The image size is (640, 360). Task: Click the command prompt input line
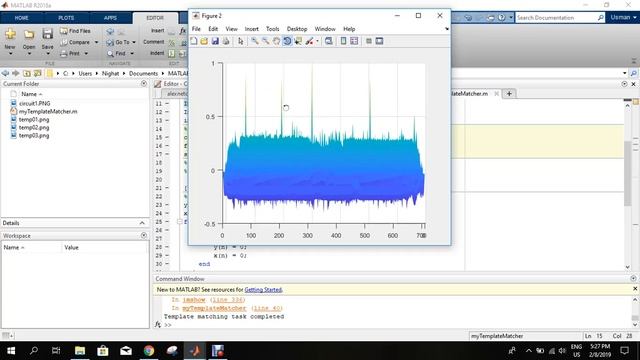[396, 325]
